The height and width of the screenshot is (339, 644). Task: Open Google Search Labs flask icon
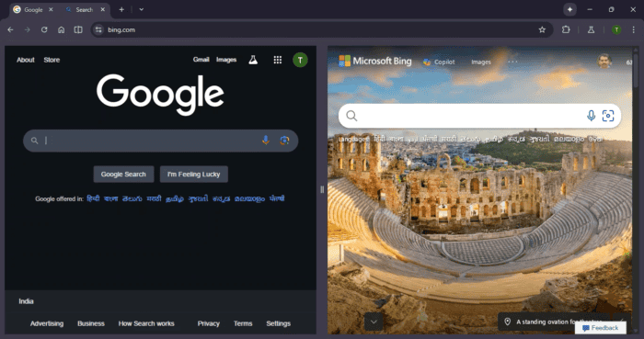coord(253,60)
